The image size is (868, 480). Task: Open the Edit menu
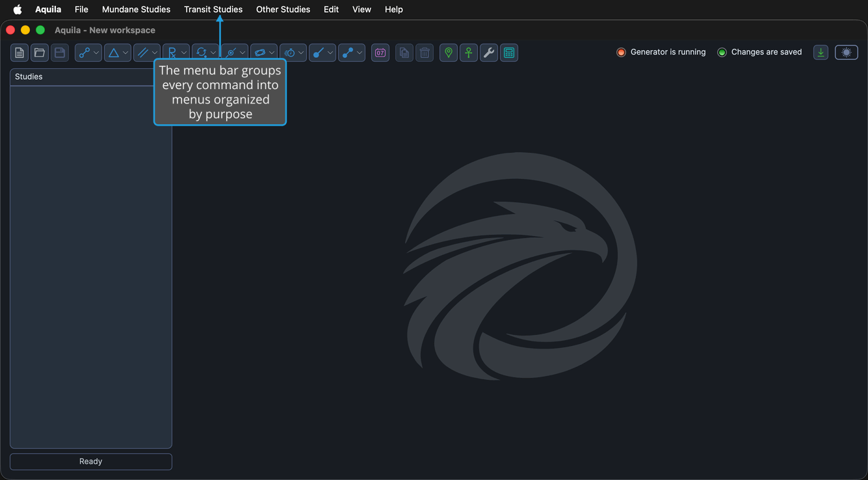pos(331,9)
